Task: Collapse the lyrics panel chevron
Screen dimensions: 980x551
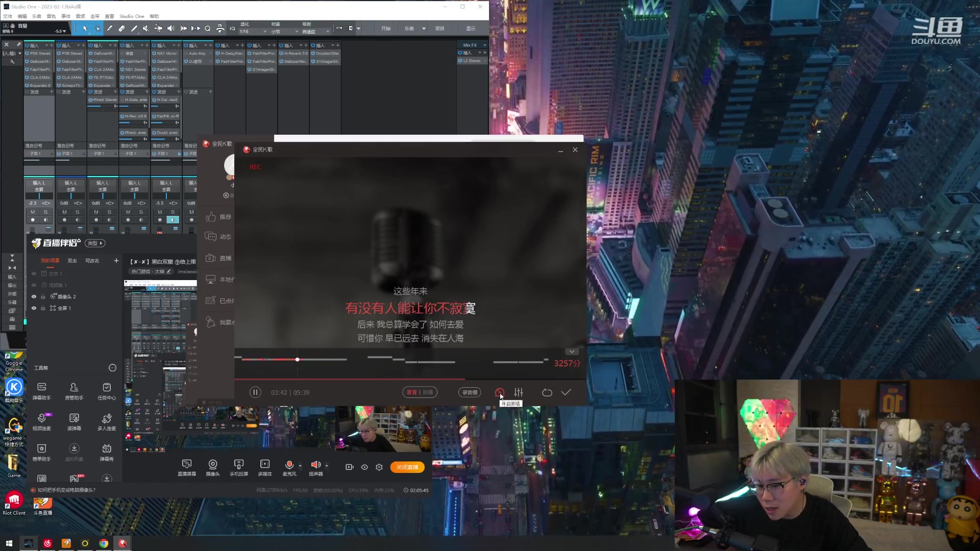Action: pyautogui.click(x=572, y=352)
